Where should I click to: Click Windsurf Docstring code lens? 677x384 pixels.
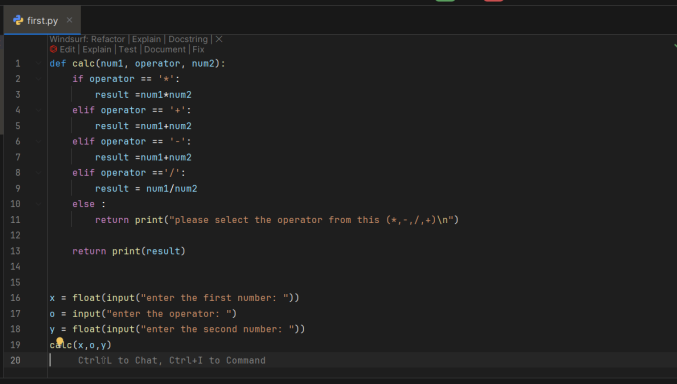(x=188, y=39)
